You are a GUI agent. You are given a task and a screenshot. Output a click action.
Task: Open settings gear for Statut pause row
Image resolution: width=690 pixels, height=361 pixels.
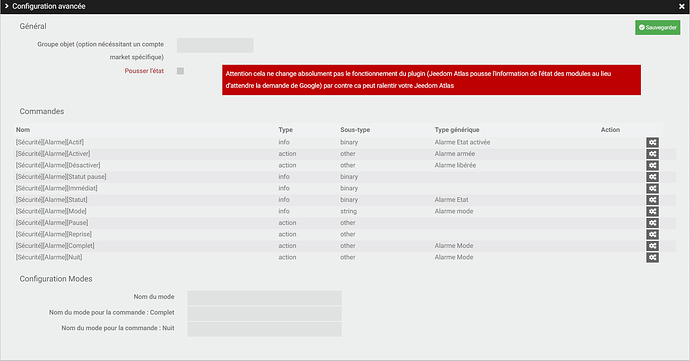click(652, 177)
